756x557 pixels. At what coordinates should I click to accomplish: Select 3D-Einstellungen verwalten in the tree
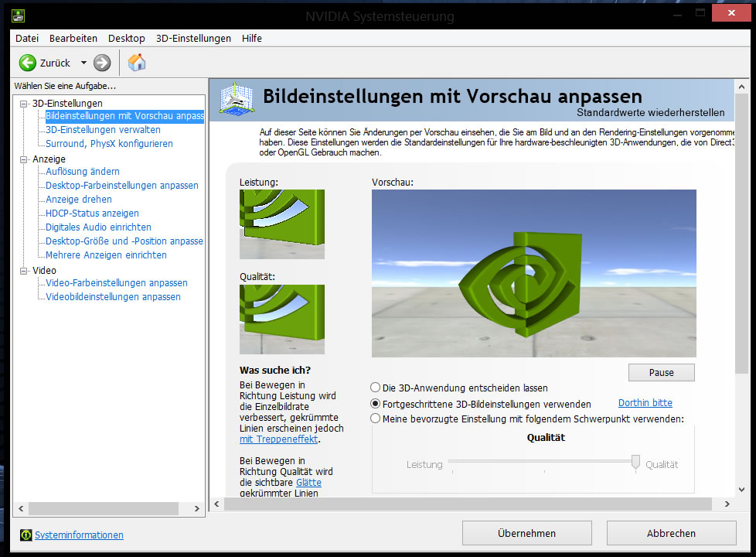(x=103, y=130)
